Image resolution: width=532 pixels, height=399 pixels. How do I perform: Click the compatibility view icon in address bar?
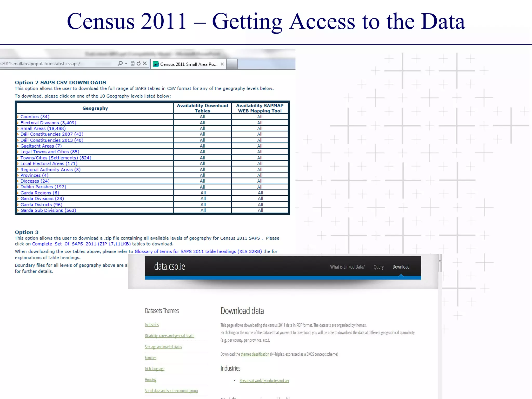[132, 63]
